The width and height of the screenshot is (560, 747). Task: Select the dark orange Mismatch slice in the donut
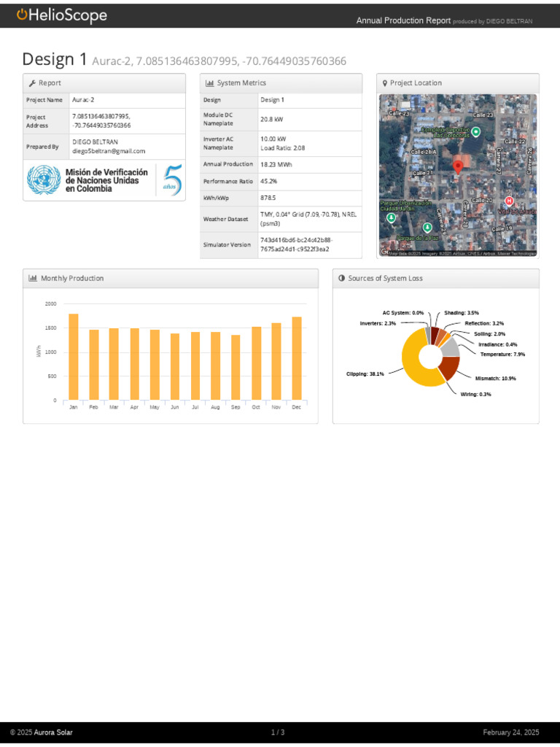[450, 368]
